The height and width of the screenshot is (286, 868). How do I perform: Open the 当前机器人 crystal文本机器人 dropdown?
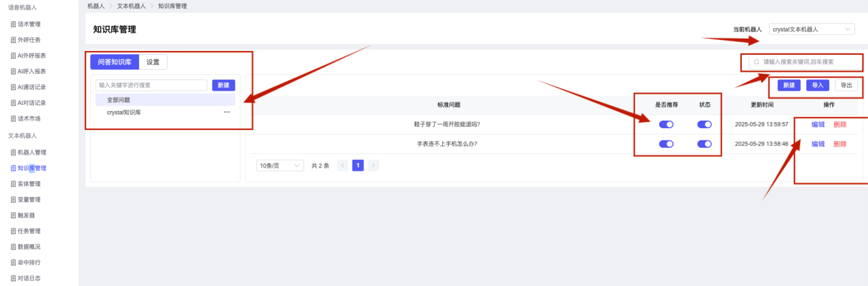pos(812,29)
